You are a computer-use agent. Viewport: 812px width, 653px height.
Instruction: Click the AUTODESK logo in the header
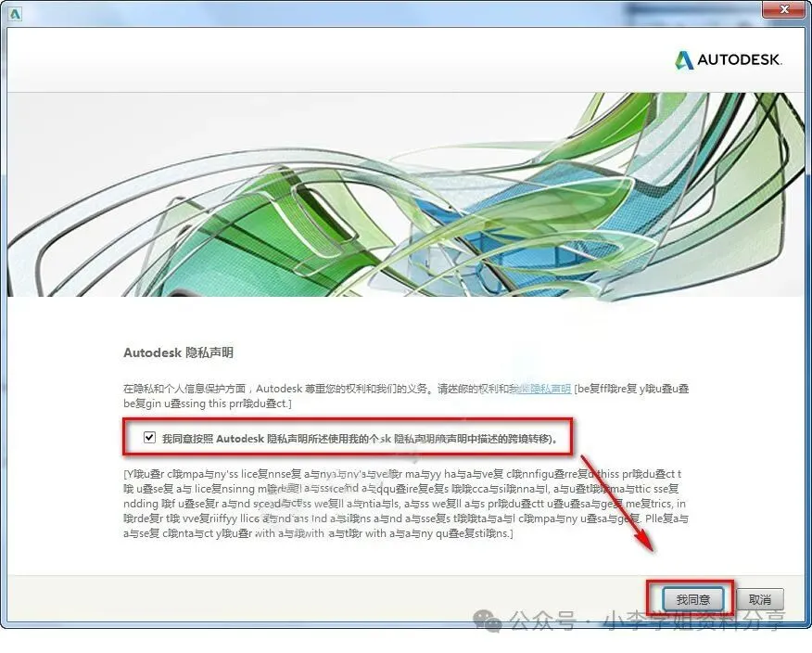coord(728,59)
